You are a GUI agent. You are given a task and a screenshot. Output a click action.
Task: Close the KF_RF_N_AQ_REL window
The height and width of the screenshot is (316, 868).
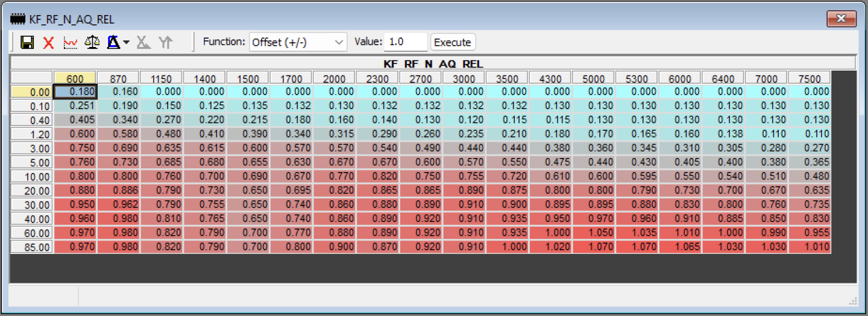(841, 19)
